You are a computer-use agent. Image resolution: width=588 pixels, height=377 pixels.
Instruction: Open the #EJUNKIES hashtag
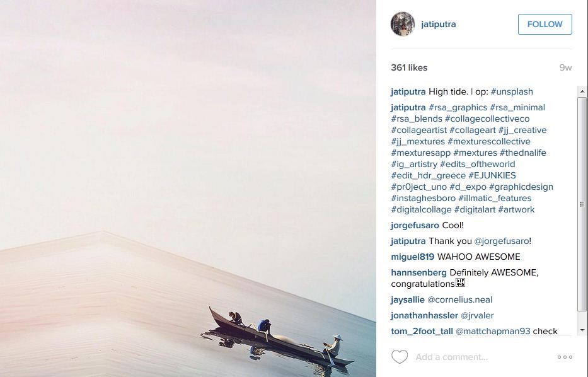[492, 175]
